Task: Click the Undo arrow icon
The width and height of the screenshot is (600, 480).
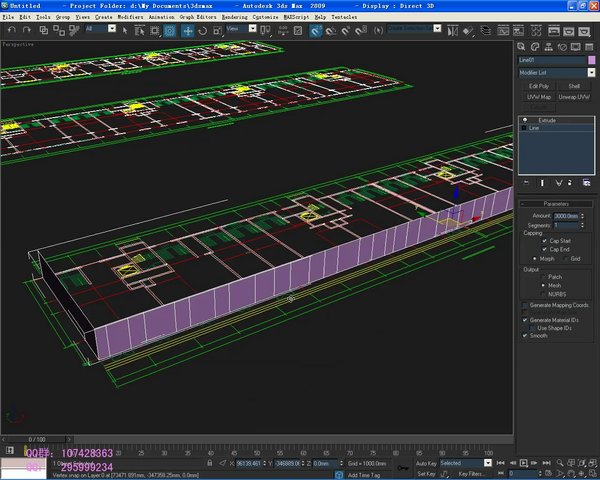Action: coord(11,30)
